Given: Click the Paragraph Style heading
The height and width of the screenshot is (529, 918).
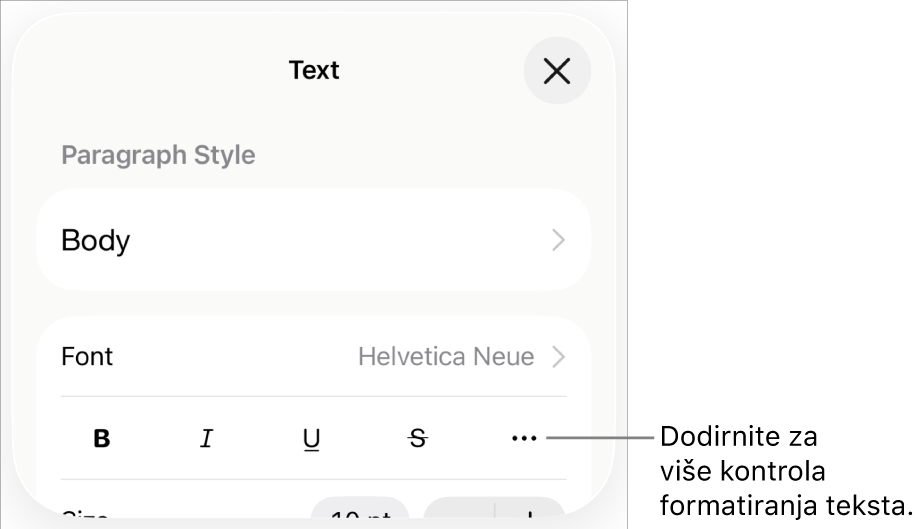Looking at the screenshot, I should click(x=158, y=155).
